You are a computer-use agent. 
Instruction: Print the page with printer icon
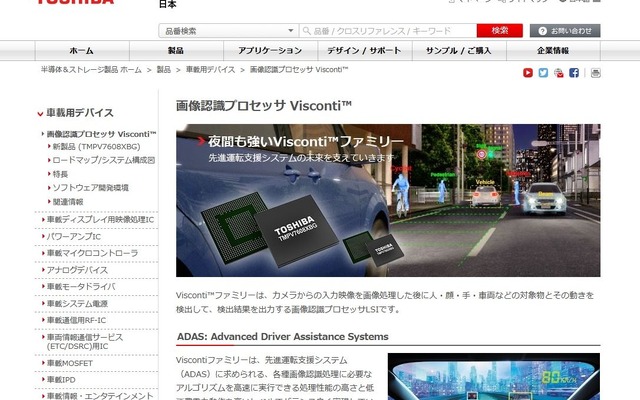coord(596,73)
